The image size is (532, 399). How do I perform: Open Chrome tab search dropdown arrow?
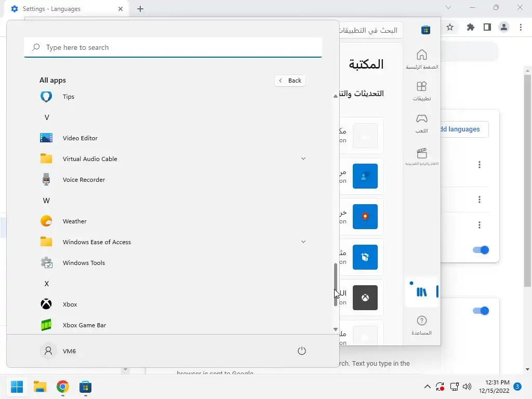(448, 7)
